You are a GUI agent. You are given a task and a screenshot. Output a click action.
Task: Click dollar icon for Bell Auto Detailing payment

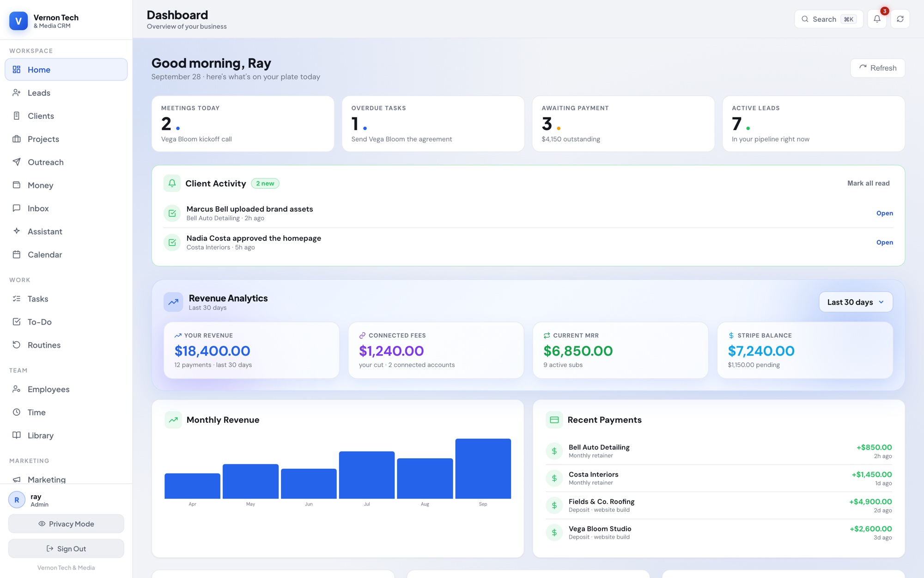(554, 451)
